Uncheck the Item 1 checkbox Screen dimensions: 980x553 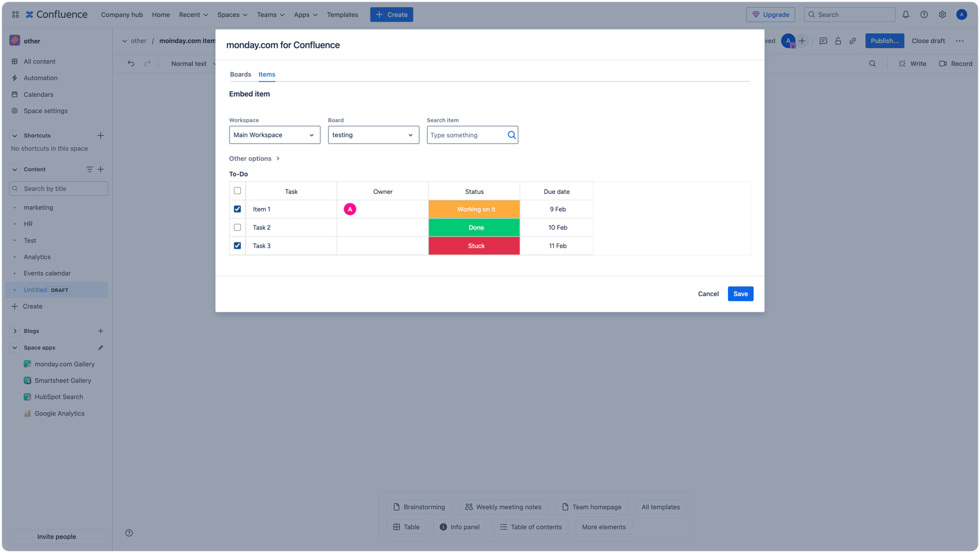coord(237,209)
